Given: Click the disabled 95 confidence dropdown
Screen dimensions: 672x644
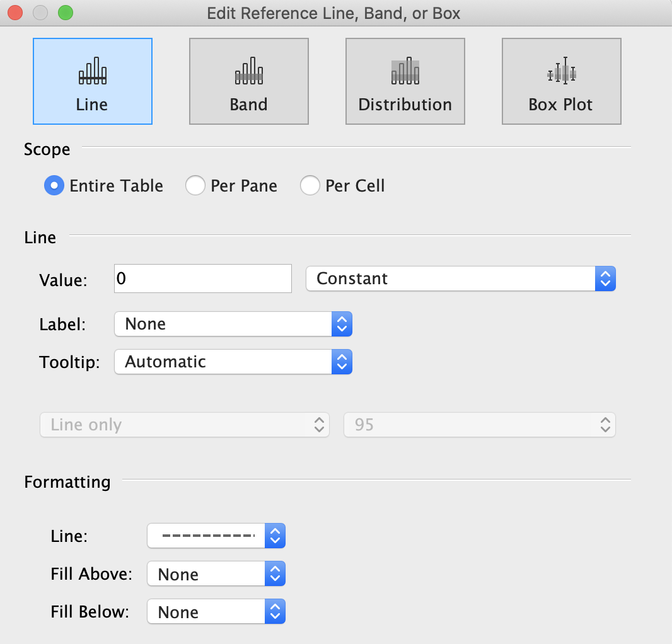Looking at the screenshot, I should click(x=479, y=425).
